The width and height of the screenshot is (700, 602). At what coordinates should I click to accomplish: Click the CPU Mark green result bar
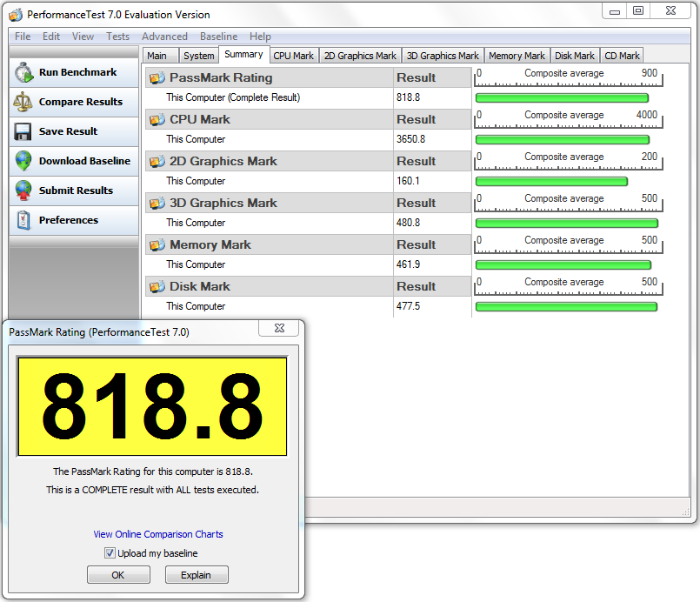coord(563,140)
